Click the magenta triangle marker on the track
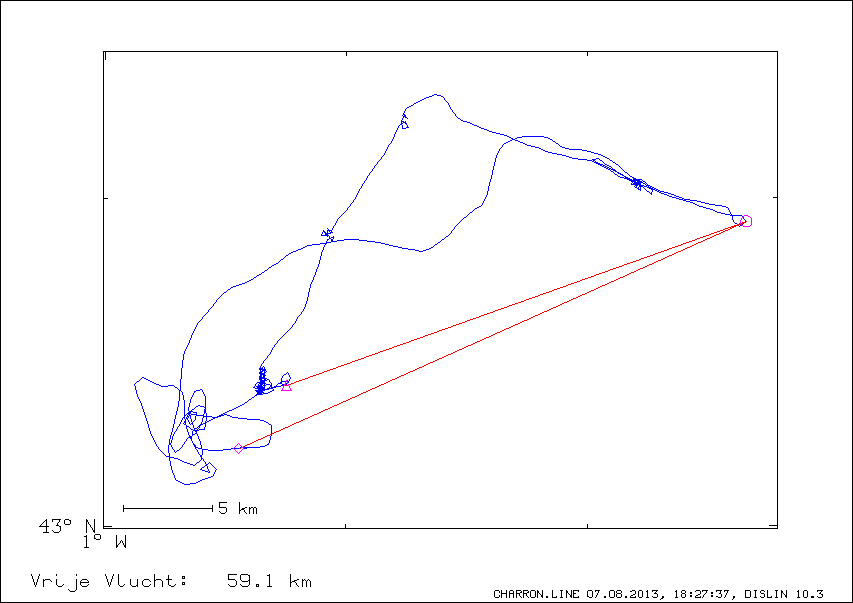 tap(286, 386)
